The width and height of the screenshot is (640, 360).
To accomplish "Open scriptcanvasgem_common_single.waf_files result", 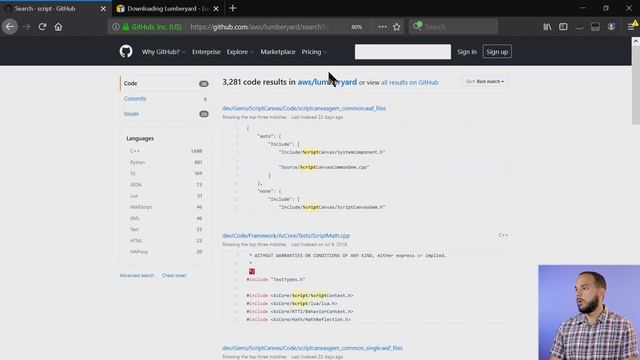I will coord(313,348).
